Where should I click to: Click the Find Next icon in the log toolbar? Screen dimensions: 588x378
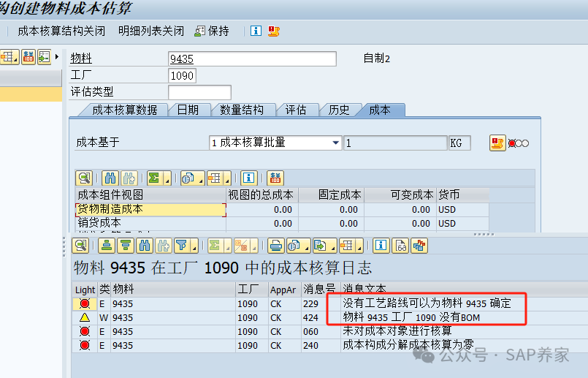(164, 246)
